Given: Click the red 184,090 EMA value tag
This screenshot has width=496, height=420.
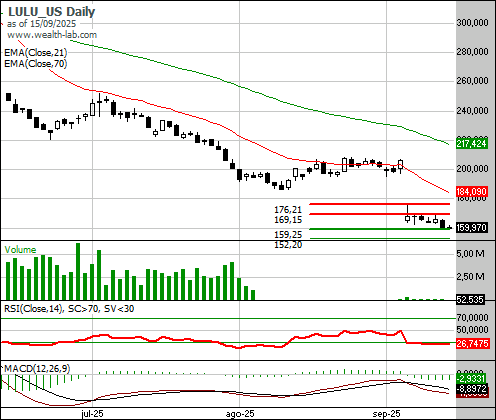Looking at the screenshot, I should [471, 192].
